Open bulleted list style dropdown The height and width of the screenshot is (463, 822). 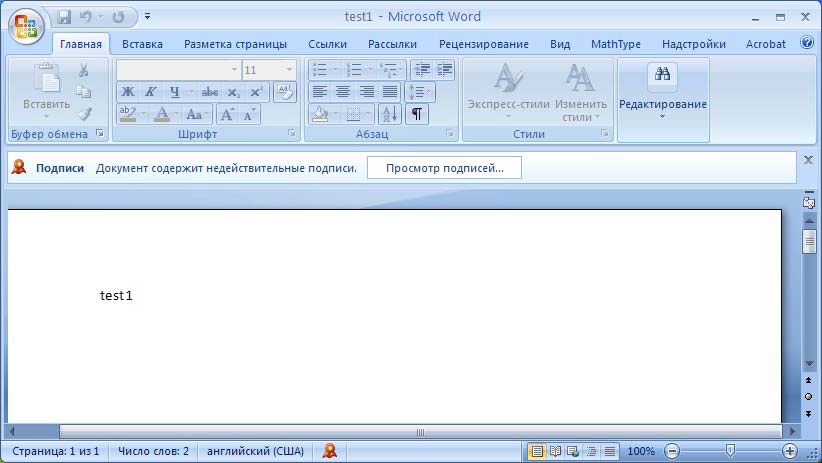(335, 70)
